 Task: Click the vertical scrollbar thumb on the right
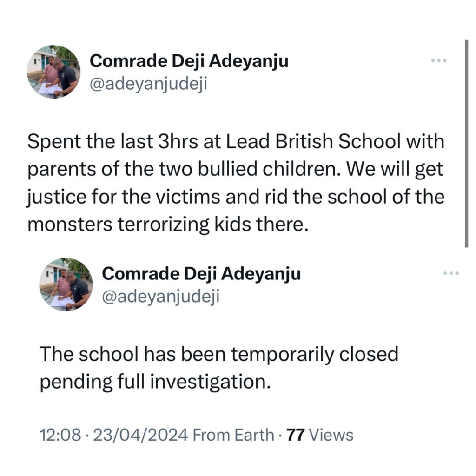466,143
